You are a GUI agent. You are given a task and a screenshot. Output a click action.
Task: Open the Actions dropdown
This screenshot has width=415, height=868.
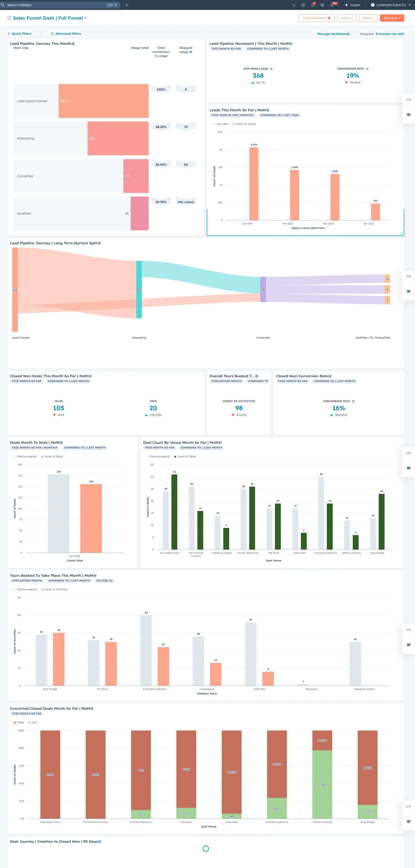347,18
